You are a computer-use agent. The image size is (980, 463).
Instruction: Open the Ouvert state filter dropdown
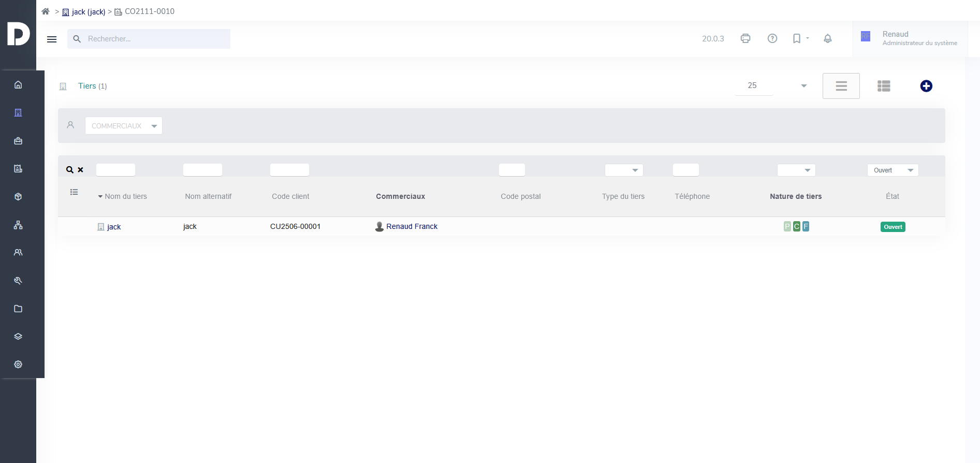[893, 170]
